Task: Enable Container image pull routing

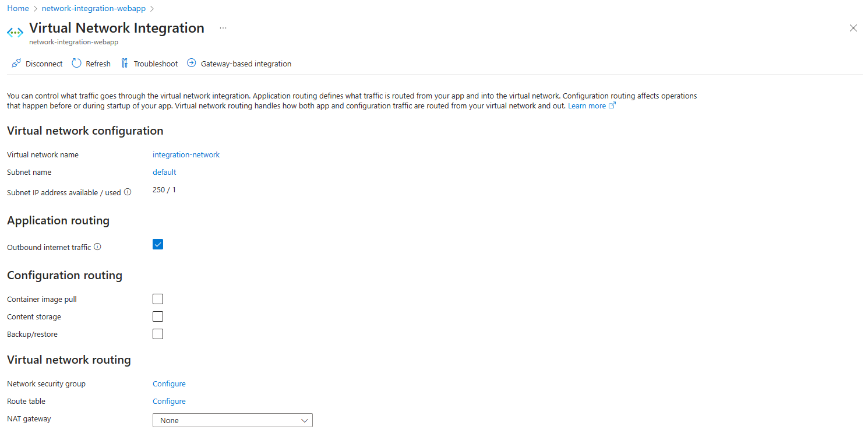Action: (157, 298)
